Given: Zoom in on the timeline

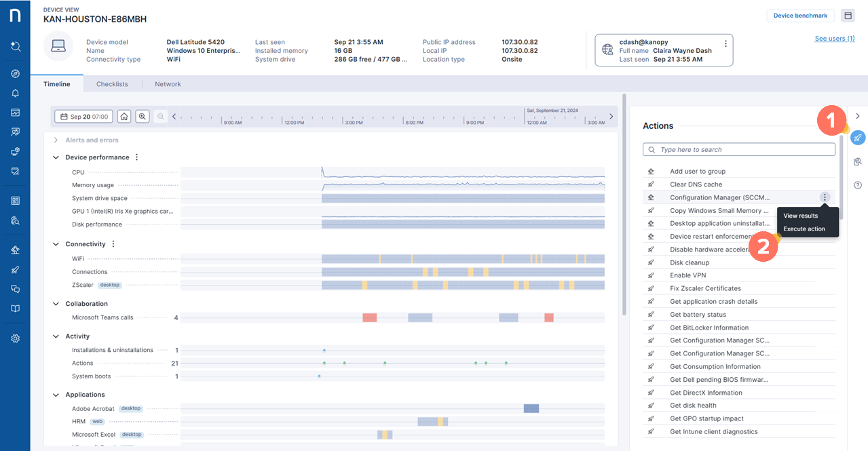Looking at the screenshot, I should point(143,117).
